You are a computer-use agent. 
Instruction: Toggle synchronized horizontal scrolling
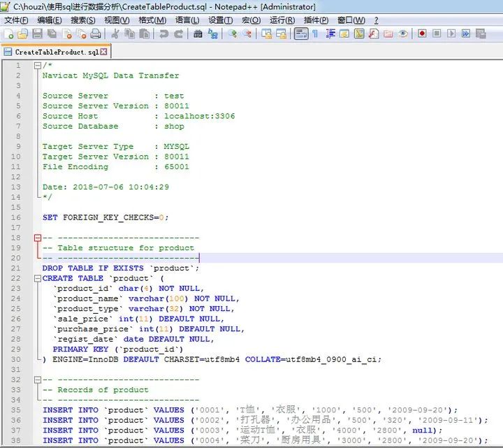pyautogui.click(x=281, y=34)
